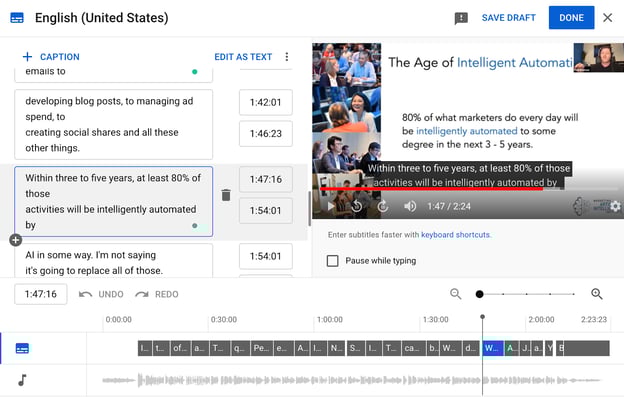Open the more options menu beside Edit as Text
The height and width of the screenshot is (407, 624).
click(x=287, y=57)
